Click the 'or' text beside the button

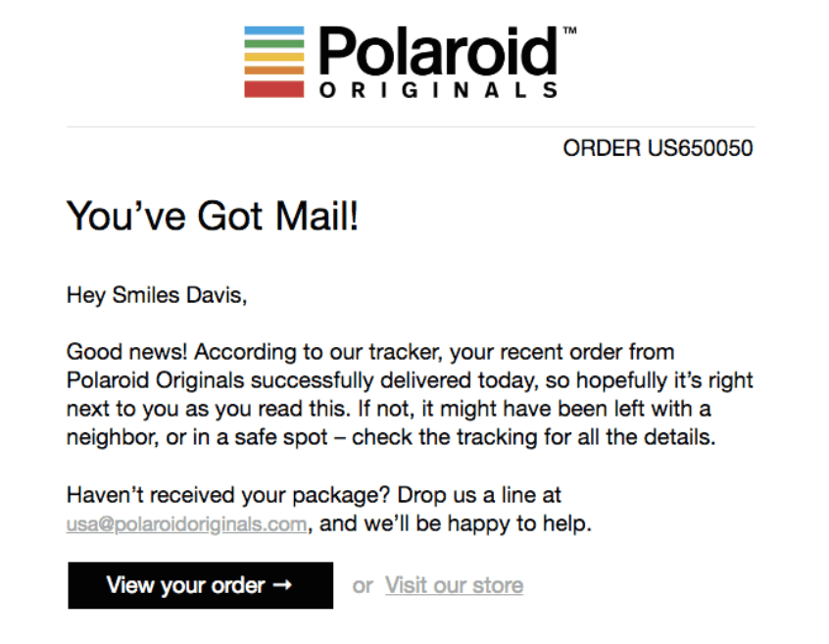pyautogui.click(x=363, y=586)
